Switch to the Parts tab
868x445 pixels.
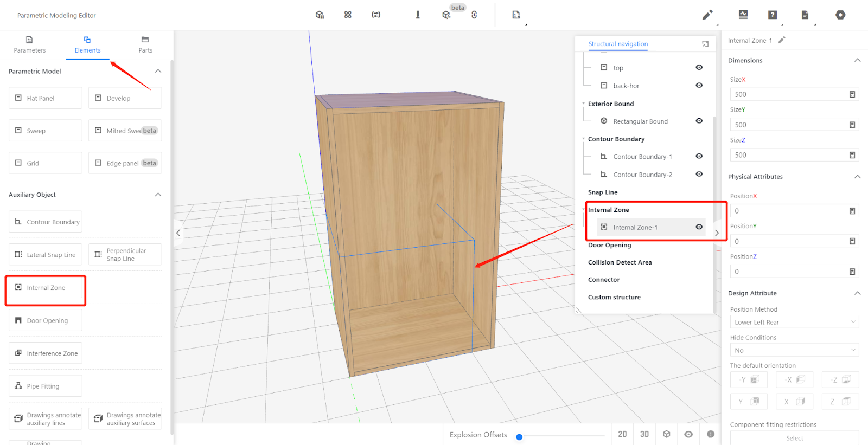click(145, 44)
